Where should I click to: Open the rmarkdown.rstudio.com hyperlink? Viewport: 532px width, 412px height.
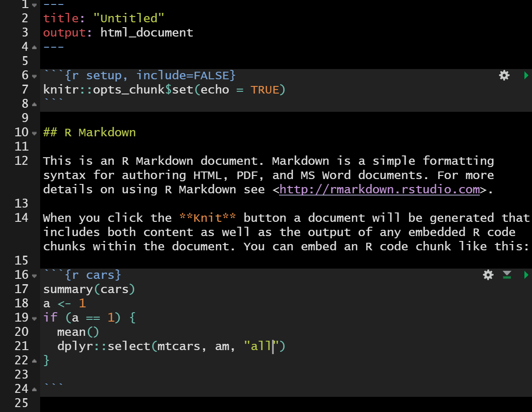[379, 189]
